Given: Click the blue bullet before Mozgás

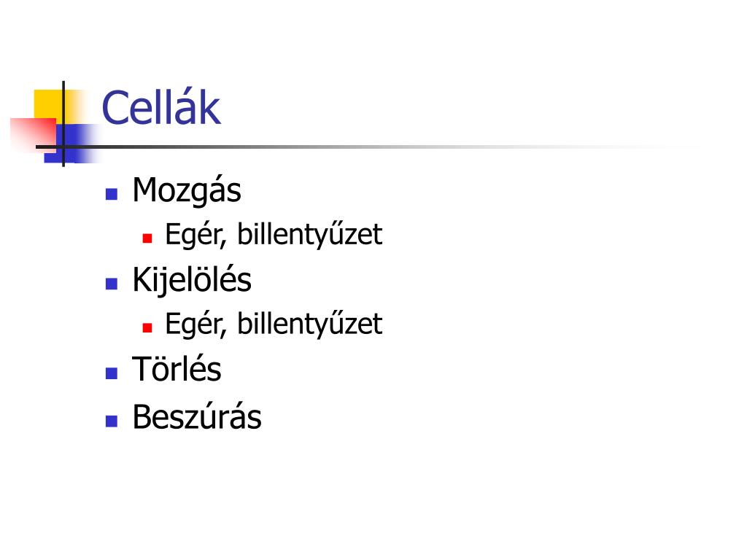Looking at the screenshot, I should coord(112,194).
